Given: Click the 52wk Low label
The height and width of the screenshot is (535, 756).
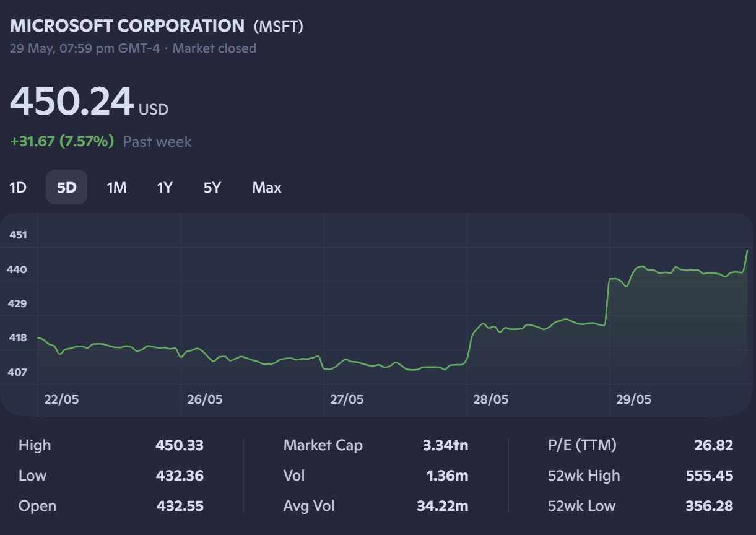Looking at the screenshot, I should pyautogui.click(x=581, y=506).
